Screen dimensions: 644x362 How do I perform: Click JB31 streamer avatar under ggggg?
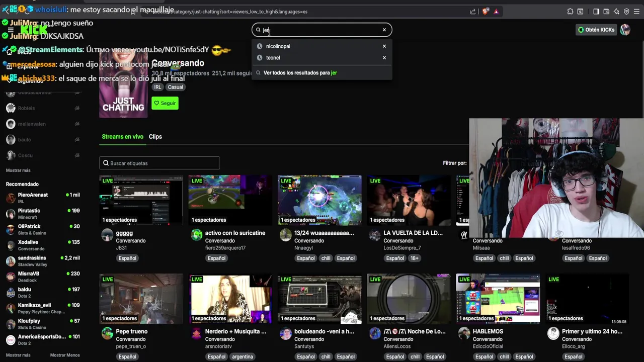coord(107,235)
